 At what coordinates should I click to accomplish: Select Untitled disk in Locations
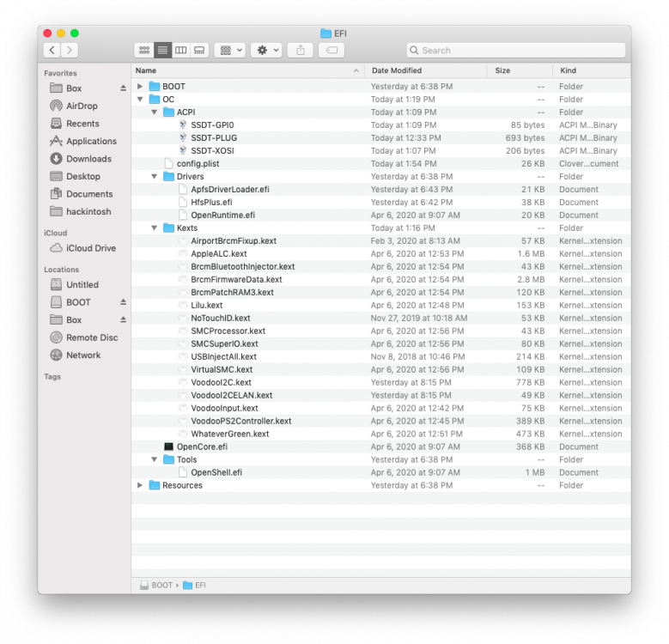click(82, 284)
